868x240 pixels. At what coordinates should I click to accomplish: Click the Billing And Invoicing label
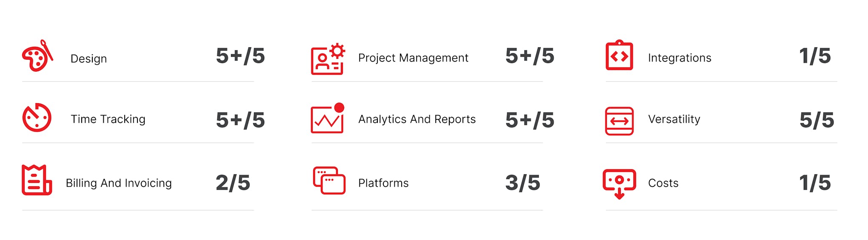tap(119, 183)
